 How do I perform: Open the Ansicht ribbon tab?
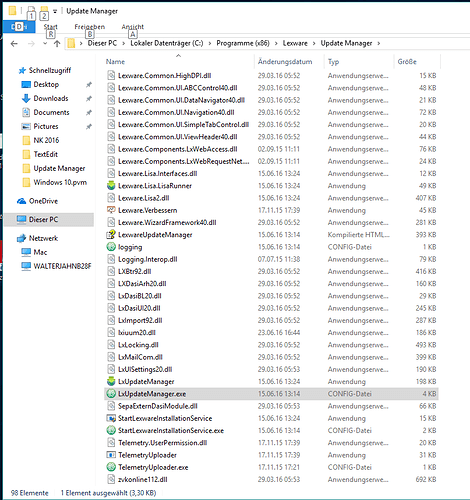(133, 27)
